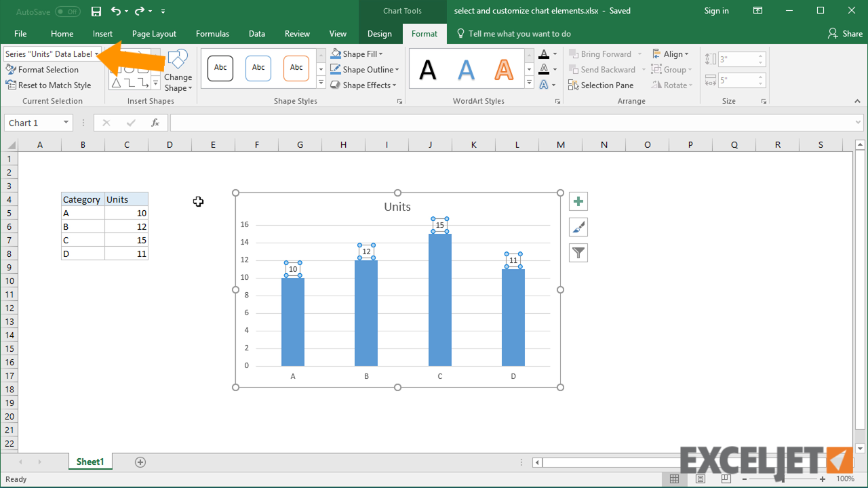
Task: Open Chart Filters funnel icon
Action: (578, 253)
